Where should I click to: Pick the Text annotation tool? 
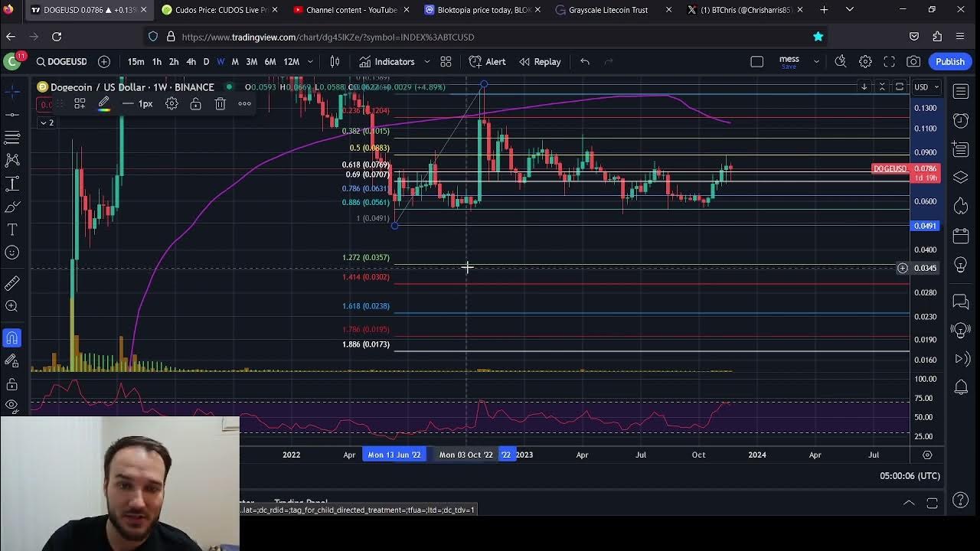[x=12, y=230]
